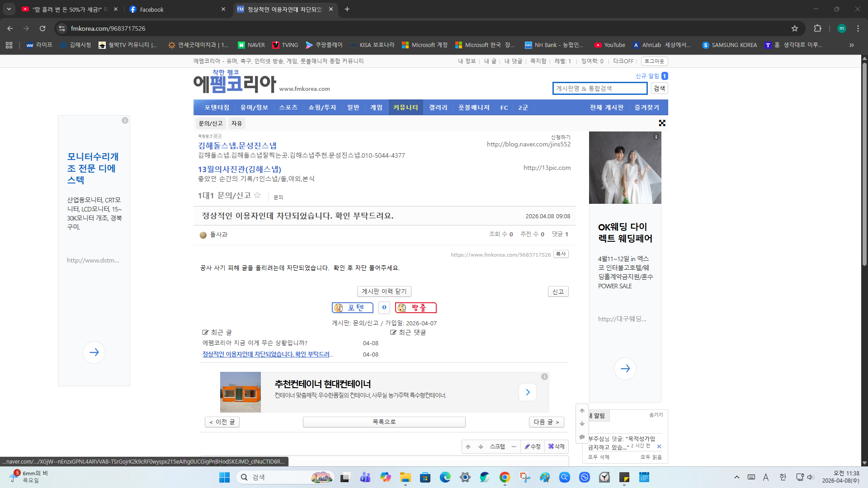Open Microsoft Edge from the taskbar
This screenshot has height=488, width=868.
(445, 477)
